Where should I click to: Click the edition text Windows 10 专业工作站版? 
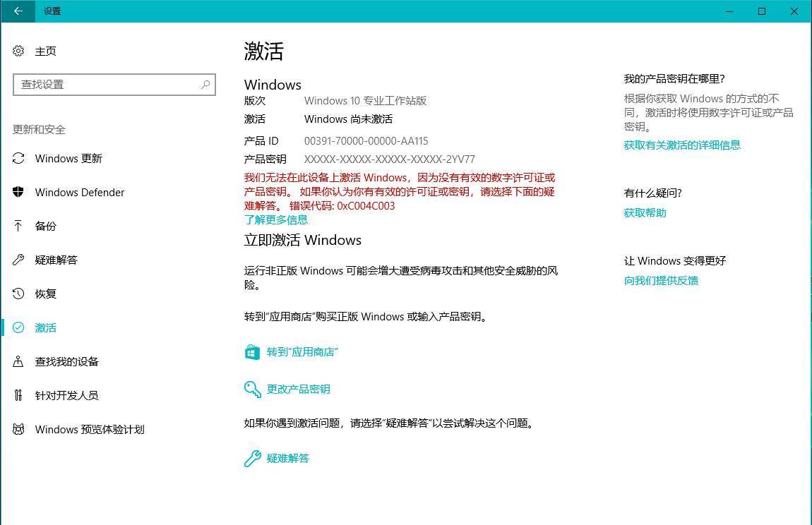tap(366, 100)
